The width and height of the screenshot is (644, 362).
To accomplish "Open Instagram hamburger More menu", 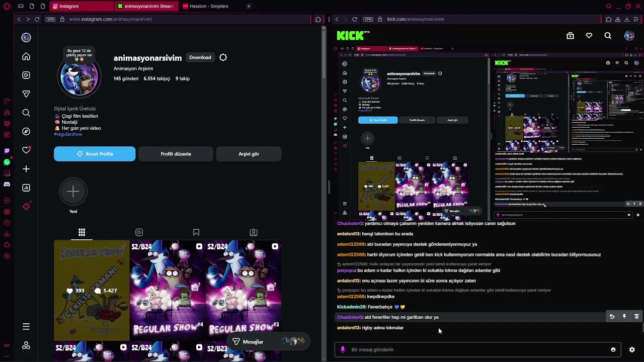I will point(26,327).
